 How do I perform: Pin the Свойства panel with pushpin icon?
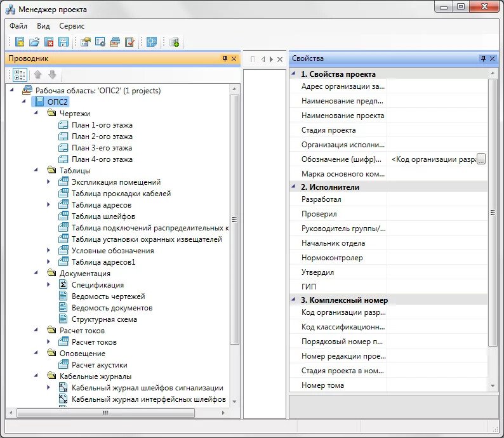(x=484, y=58)
